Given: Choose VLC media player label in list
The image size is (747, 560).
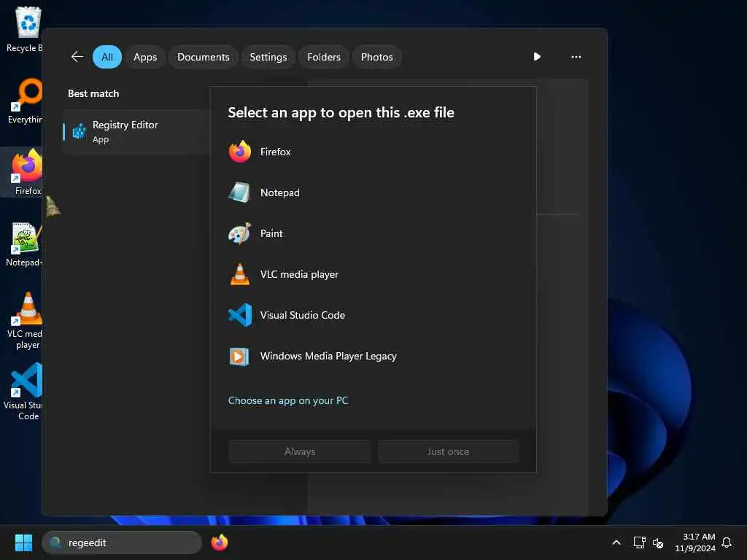Looking at the screenshot, I should (x=299, y=274).
